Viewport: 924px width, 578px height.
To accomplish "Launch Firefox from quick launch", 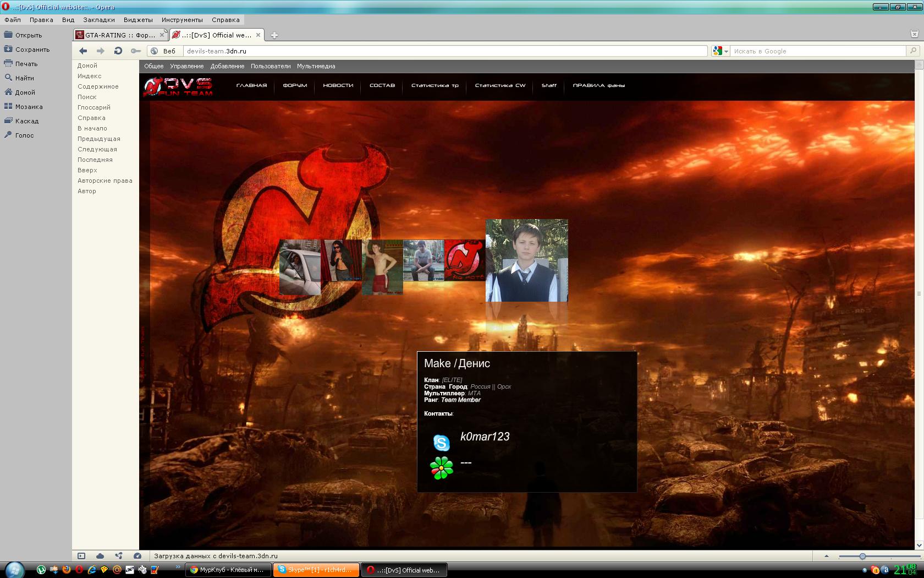I will click(67, 570).
